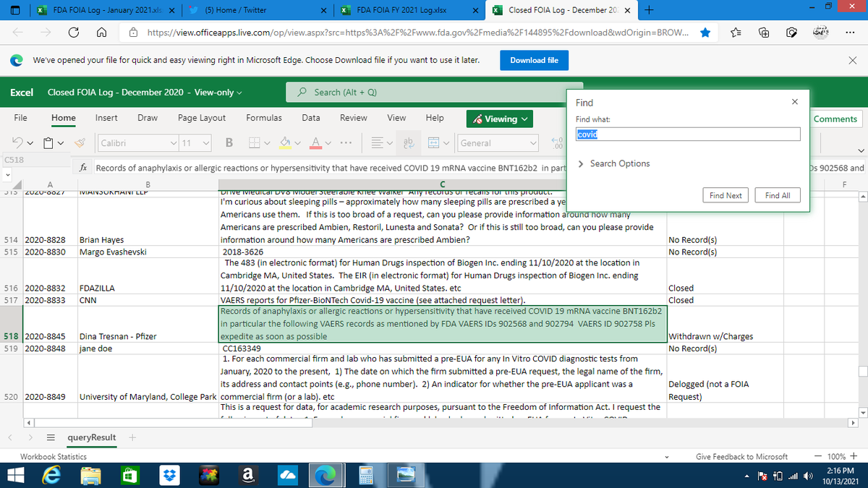The image size is (868, 488).
Task: Click Find Next in Find dialog
Action: tap(726, 195)
